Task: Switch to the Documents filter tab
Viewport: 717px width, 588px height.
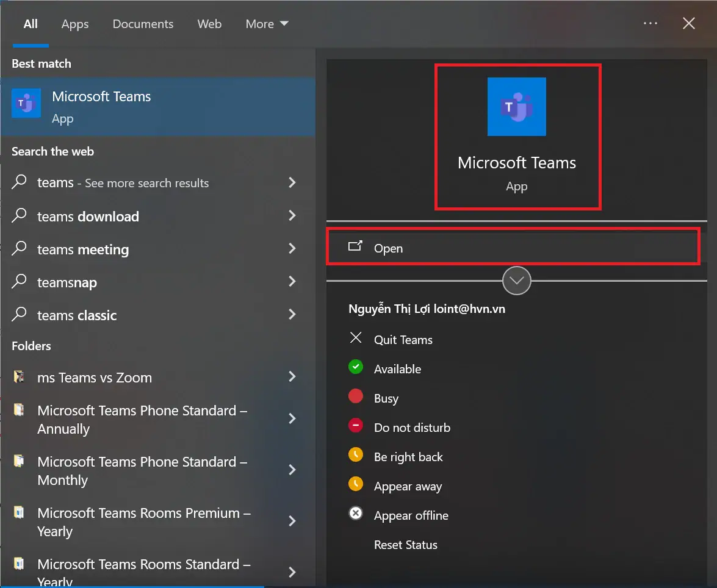Action: tap(143, 24)
